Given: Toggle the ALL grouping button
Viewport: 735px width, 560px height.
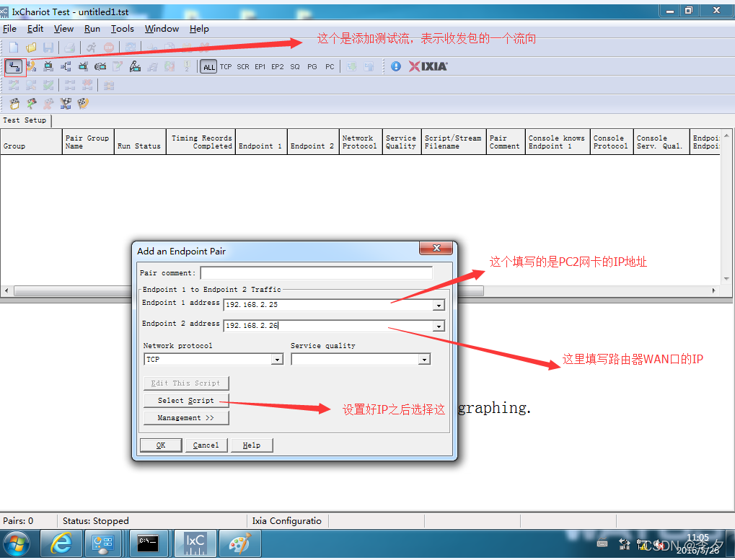Looking at the screenshot, I should tap(208, 67).
